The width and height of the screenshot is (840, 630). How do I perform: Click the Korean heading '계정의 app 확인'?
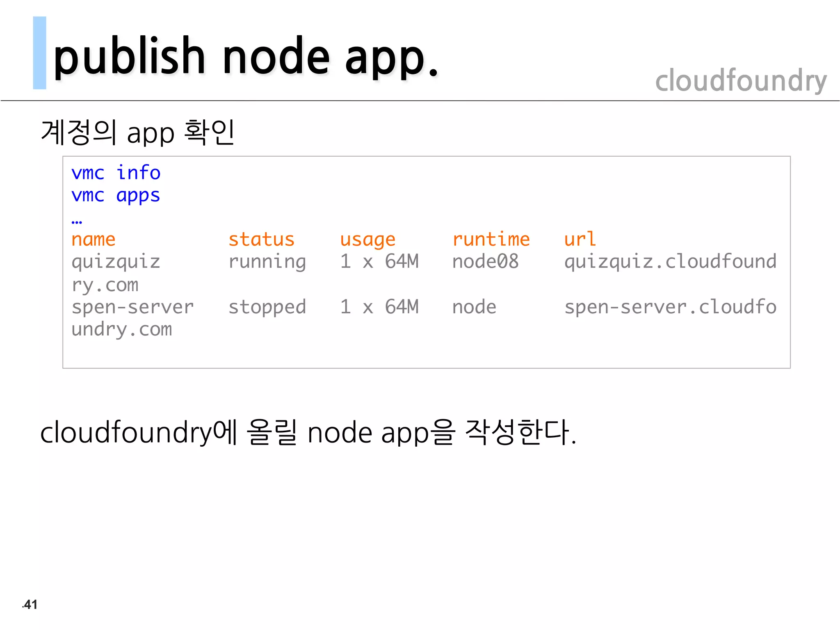pos(138,132)
